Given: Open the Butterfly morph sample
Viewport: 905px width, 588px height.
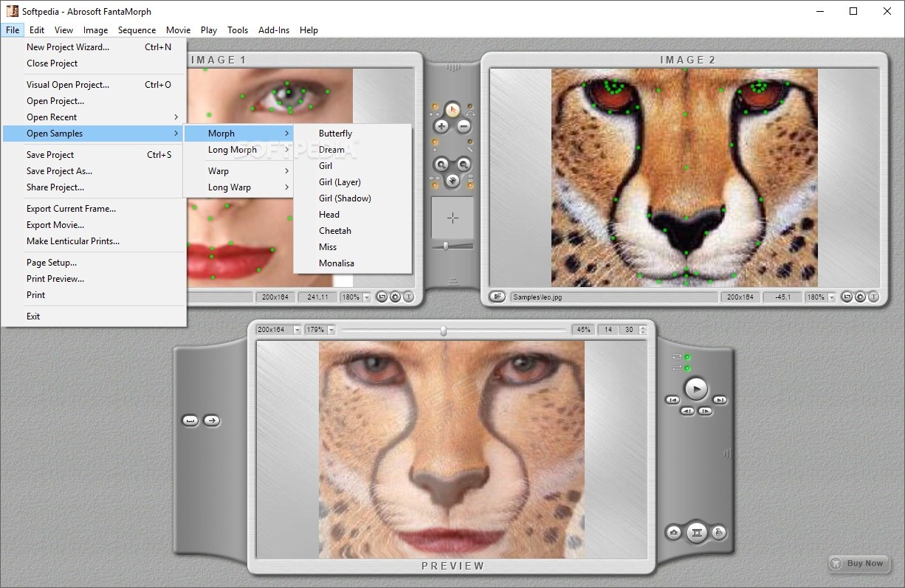Looking at the screenshot, I should pos(353,134).
